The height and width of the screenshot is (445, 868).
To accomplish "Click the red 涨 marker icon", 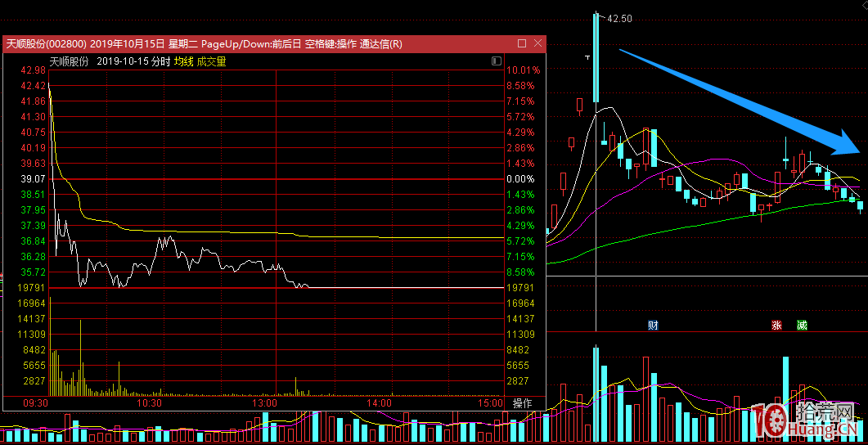I will [x=776, y=325].
